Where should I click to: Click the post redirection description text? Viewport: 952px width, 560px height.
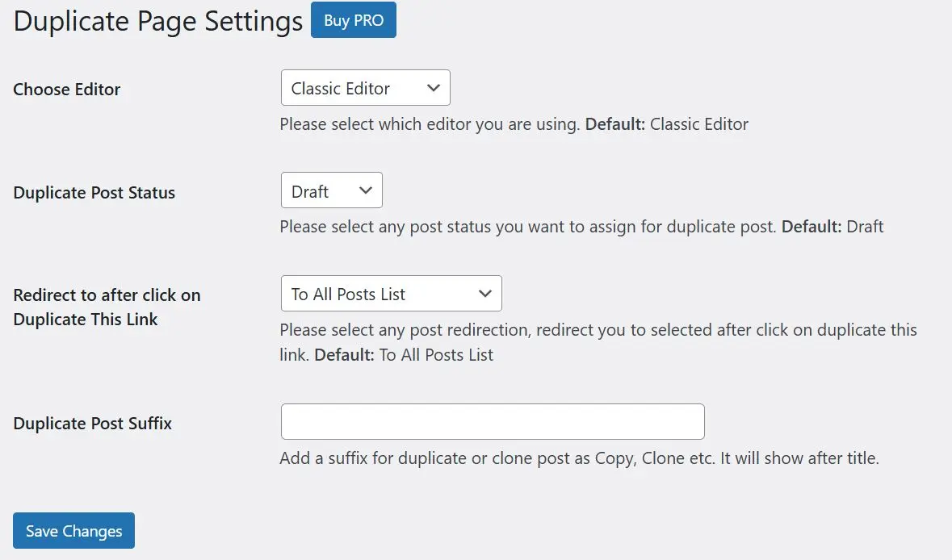click(598, 341)
